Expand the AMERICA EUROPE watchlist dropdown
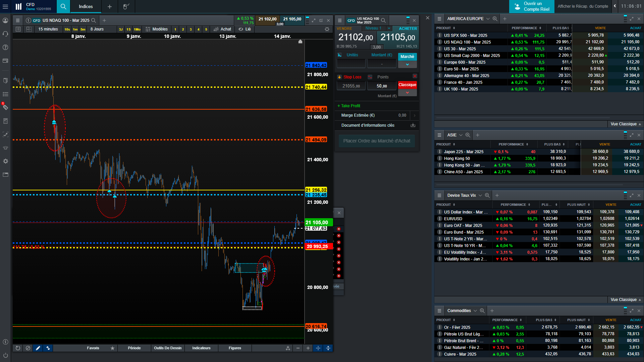The width and height of the screenshot is (644, 362). [x=488, y=19]
